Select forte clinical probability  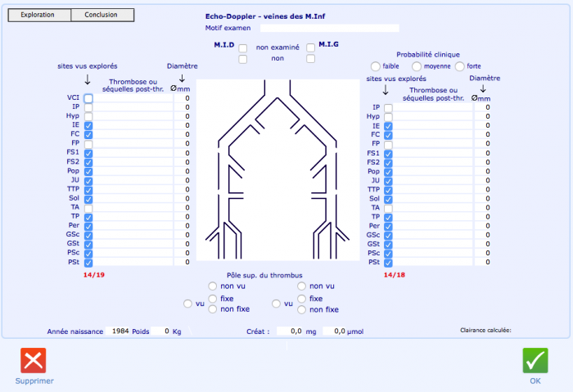[460, 66]
